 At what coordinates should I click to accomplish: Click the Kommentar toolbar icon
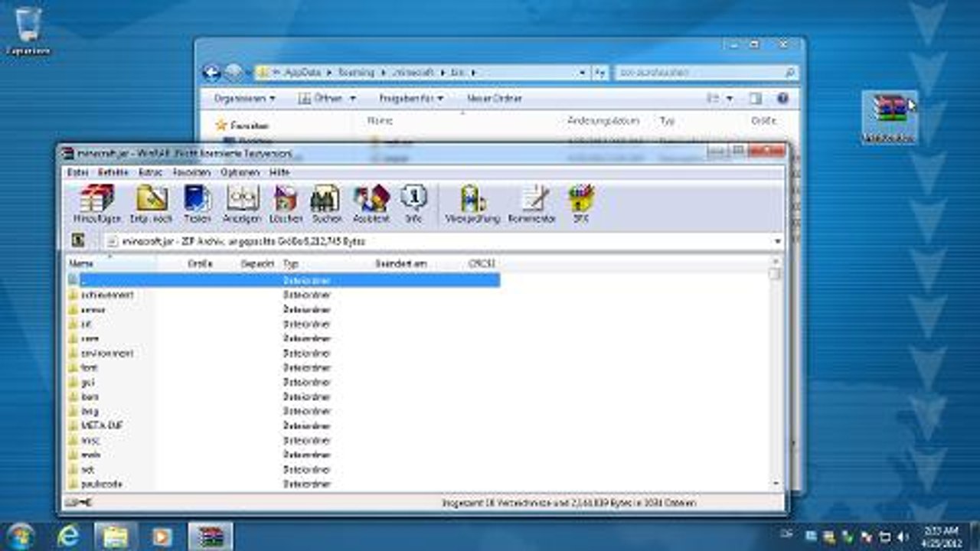pyautogui.click(x=532, y=204)
